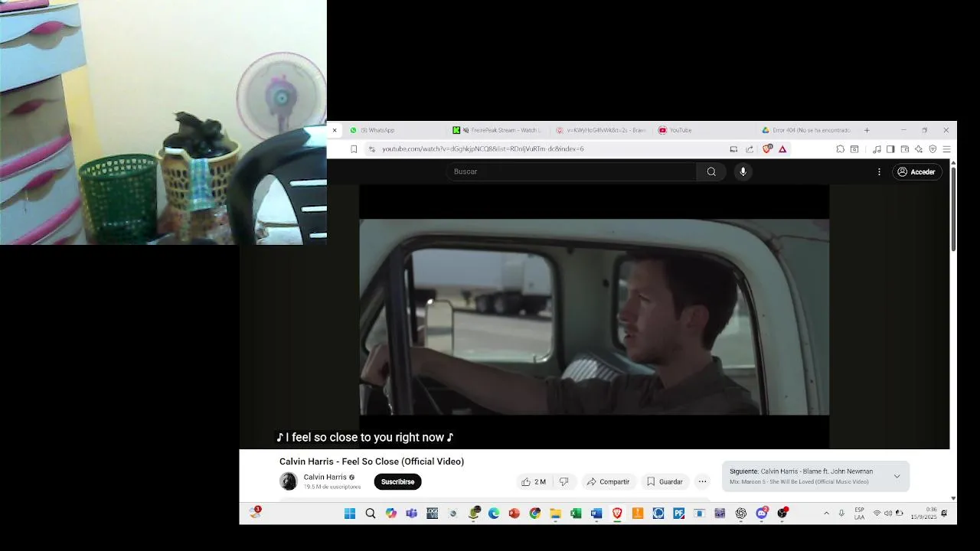Open YouTube settings three-dot menu
Screen dimensions: 980x551
879,172
